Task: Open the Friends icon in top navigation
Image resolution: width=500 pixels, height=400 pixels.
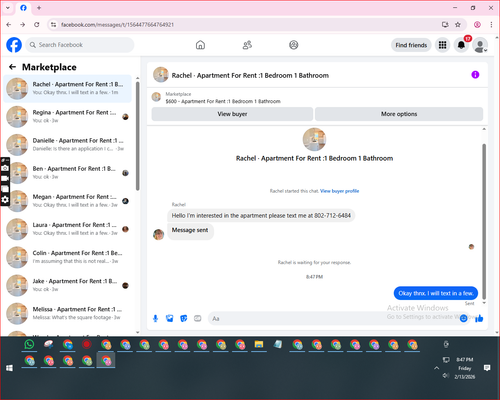Action: click(247, 45)
